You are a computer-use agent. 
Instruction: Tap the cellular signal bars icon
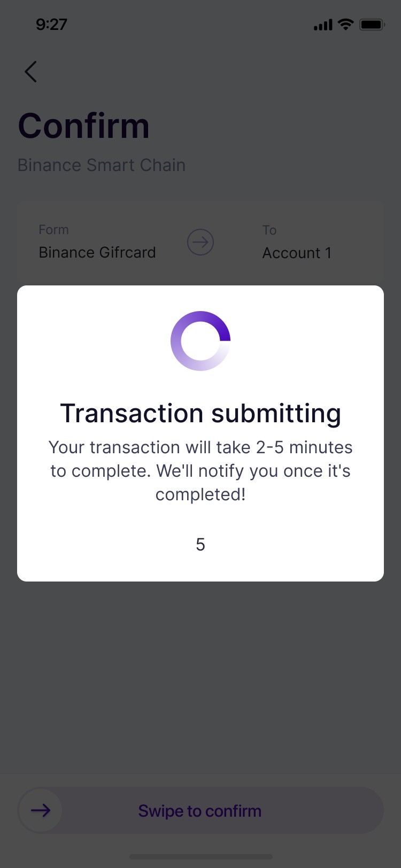(x=323, y=25)
